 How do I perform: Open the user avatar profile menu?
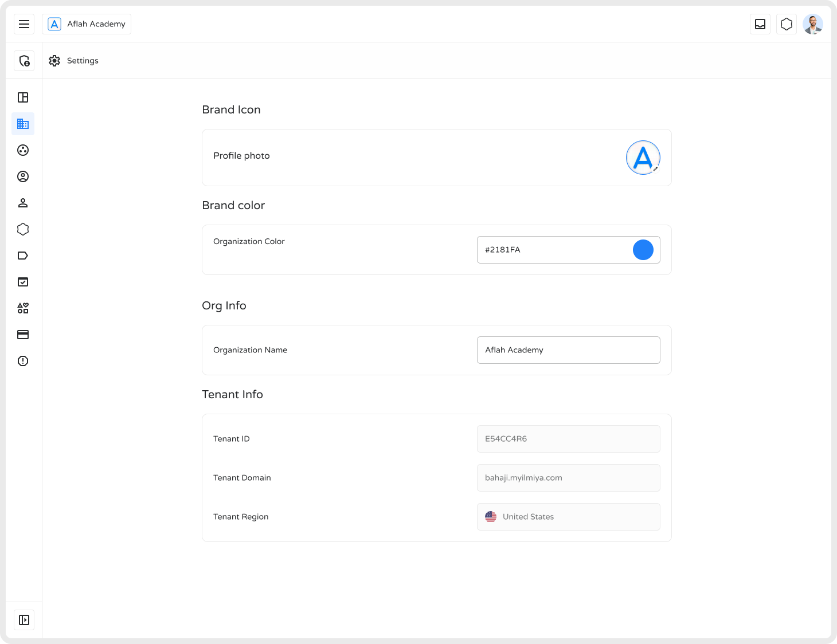pyautogui.click(x=813, y=24)
